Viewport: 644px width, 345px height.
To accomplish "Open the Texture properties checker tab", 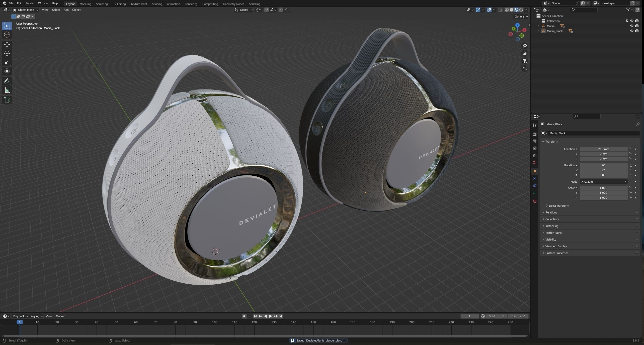I will coord(534,201).
